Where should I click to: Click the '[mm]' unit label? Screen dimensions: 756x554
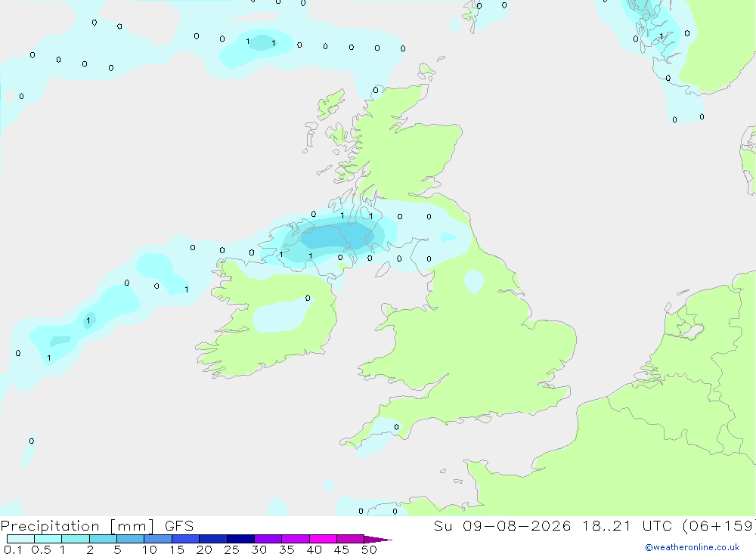click(132, 525)
